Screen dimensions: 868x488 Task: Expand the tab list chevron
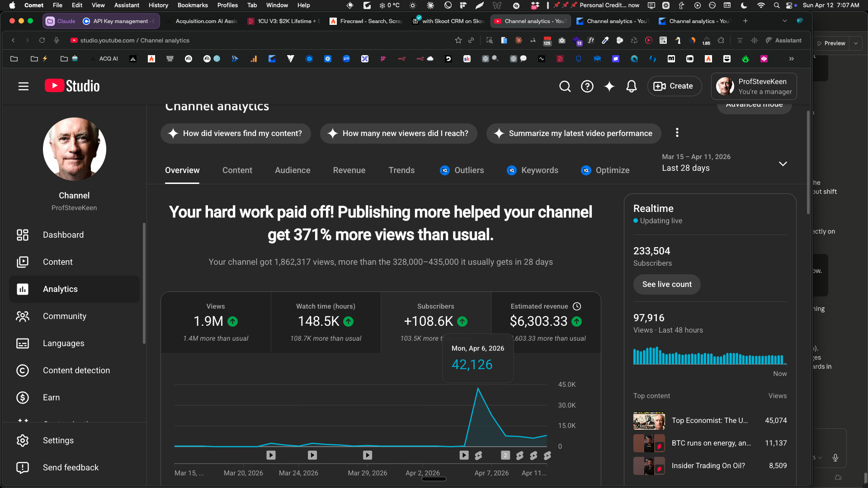(785, 21)
